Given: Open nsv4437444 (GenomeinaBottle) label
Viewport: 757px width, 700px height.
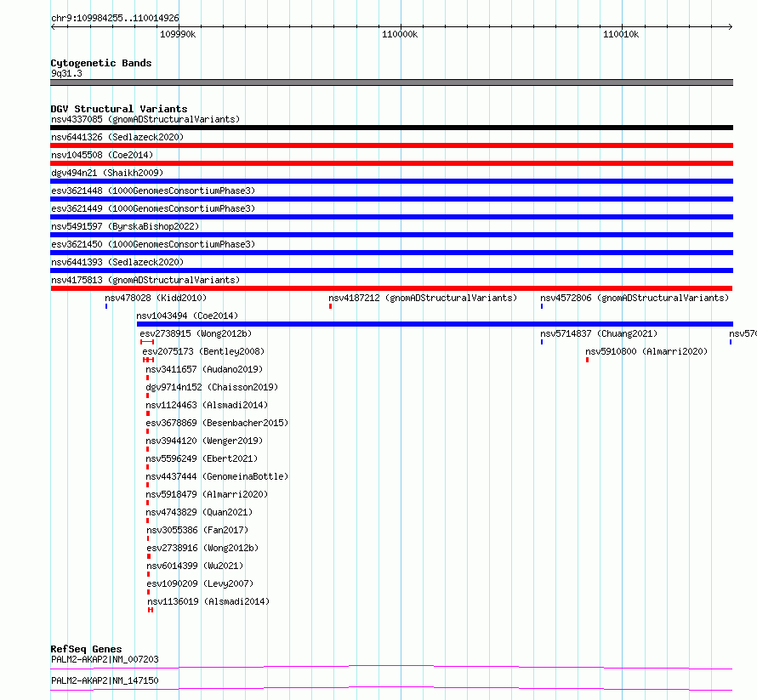Looking at the screenshot, I should [217, 476].
